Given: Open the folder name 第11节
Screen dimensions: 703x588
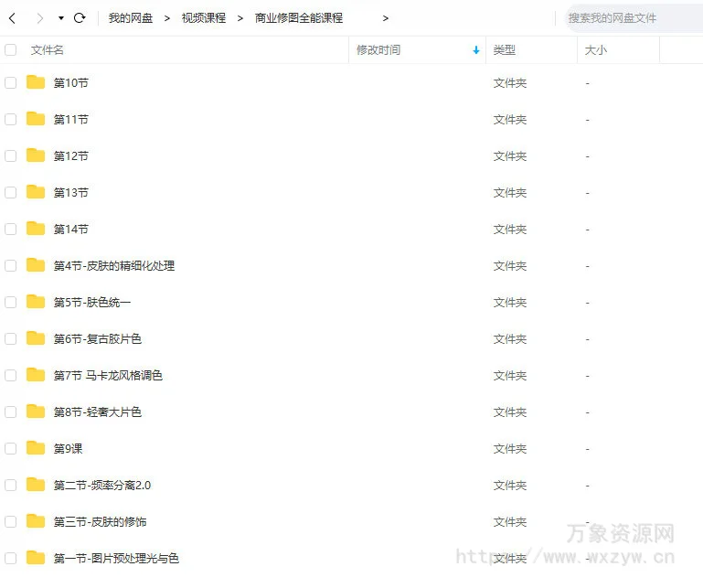Looking at the screenshot, I should pyautogui.click(x=70, y=119).
